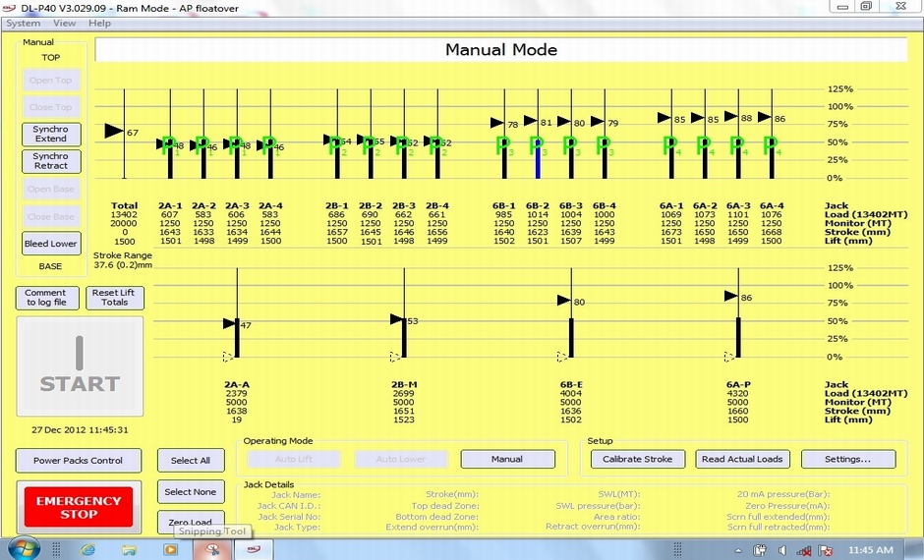The image size is (924, 560).
Task: Open the View menu
Action: click(64, 23)
